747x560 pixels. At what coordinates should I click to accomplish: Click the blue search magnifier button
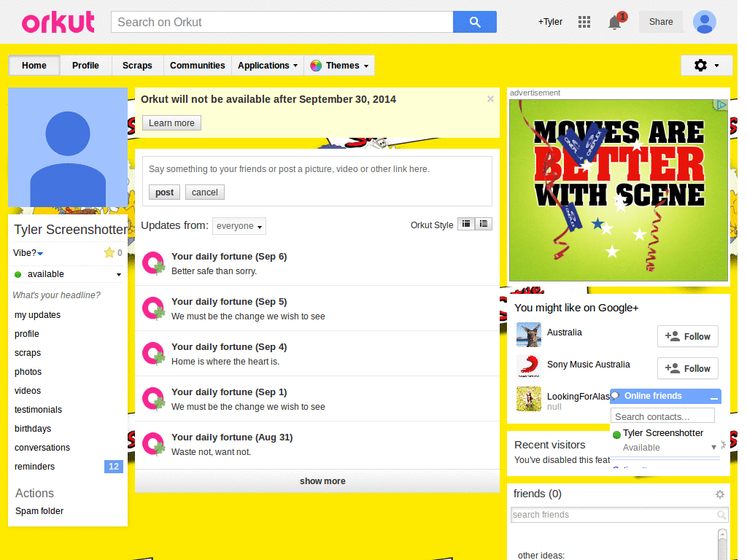(x=474, y=22)
